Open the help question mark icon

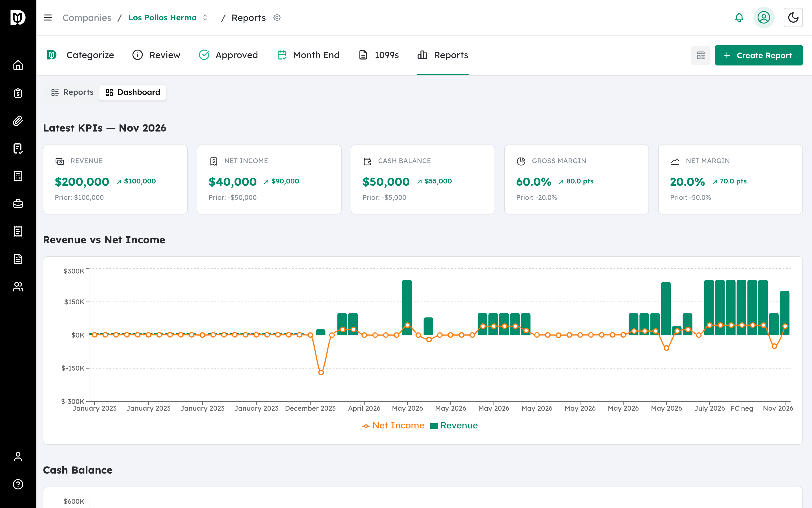[x=18, y=484]
